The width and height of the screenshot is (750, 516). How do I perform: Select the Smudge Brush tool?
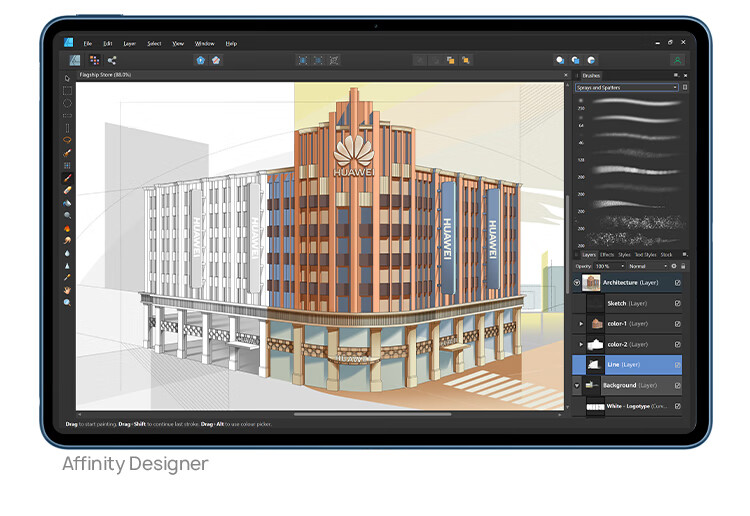[x=67, y=240]
